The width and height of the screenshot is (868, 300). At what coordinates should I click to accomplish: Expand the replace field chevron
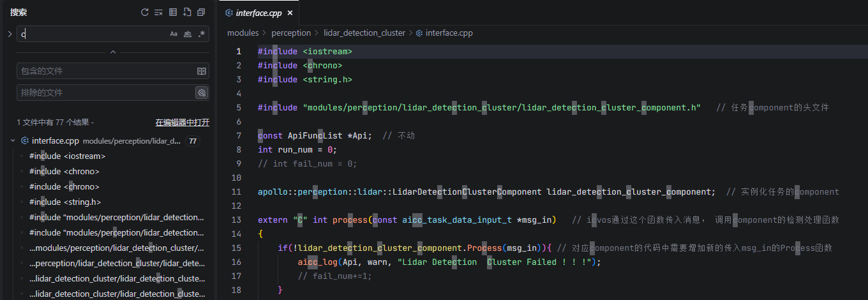[x=10, y=34]
